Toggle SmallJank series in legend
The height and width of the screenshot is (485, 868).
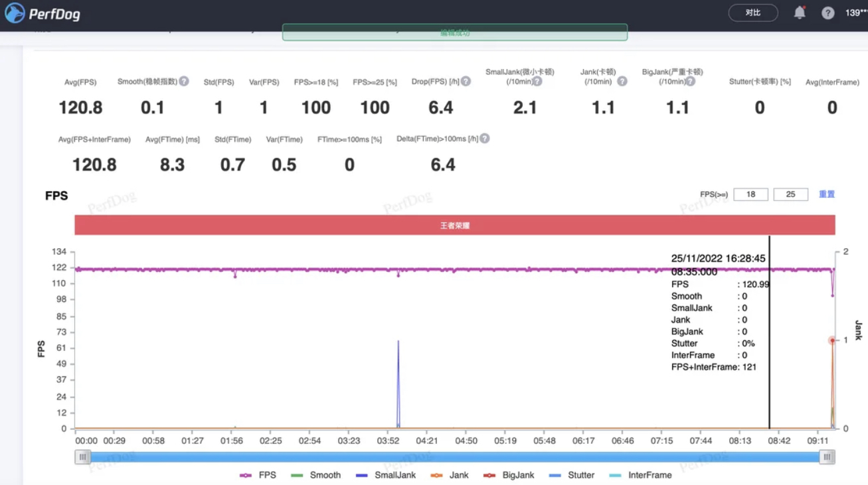(x=386, y=475)
